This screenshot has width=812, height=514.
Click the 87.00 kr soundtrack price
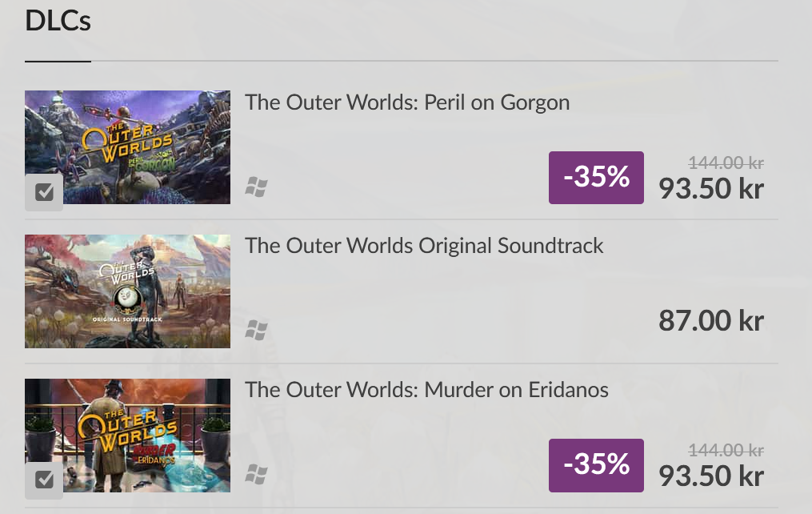pyautogui.click(x=711, y=320)
